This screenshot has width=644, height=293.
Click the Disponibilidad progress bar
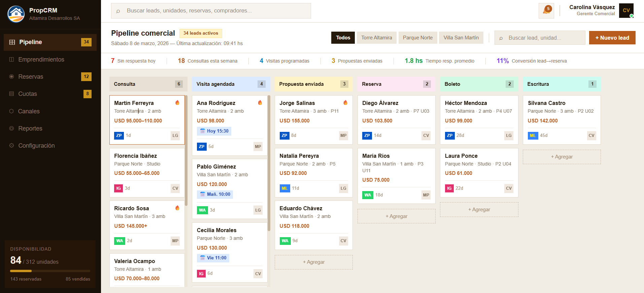point(50,271)
